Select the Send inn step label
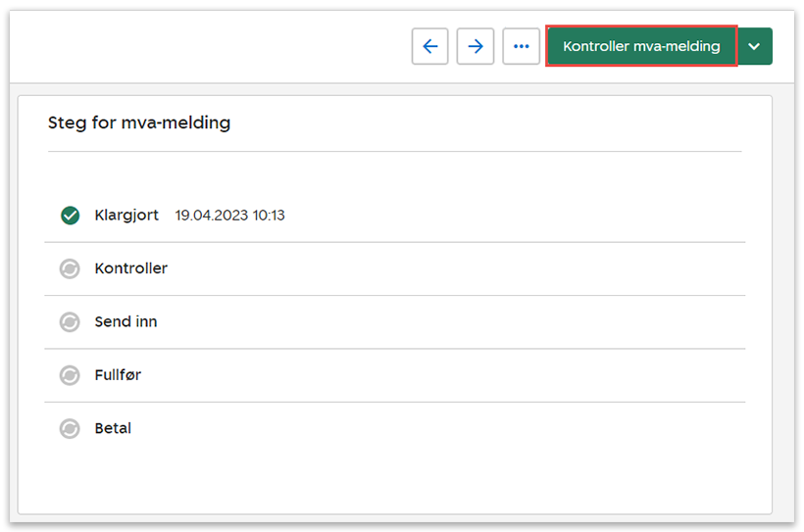804x532 pixels. click(126, 321)
